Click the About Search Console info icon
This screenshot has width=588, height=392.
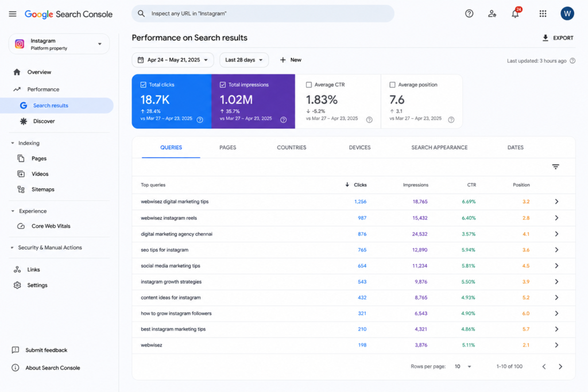tap(16, 368)
